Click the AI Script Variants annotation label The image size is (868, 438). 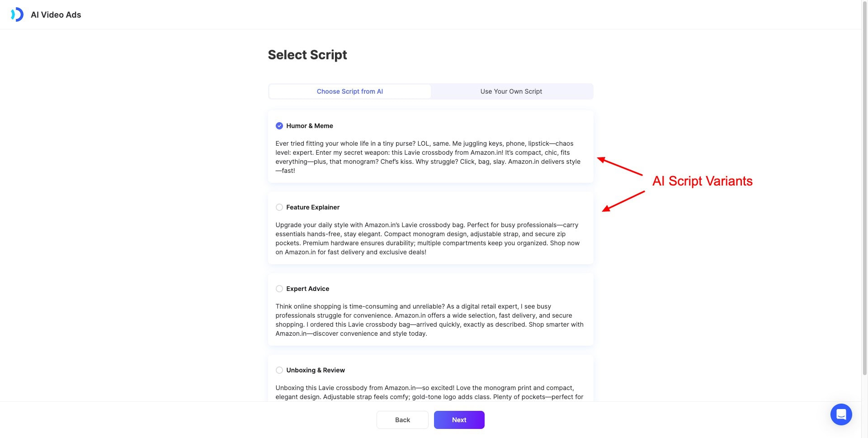tap(703, 181)
